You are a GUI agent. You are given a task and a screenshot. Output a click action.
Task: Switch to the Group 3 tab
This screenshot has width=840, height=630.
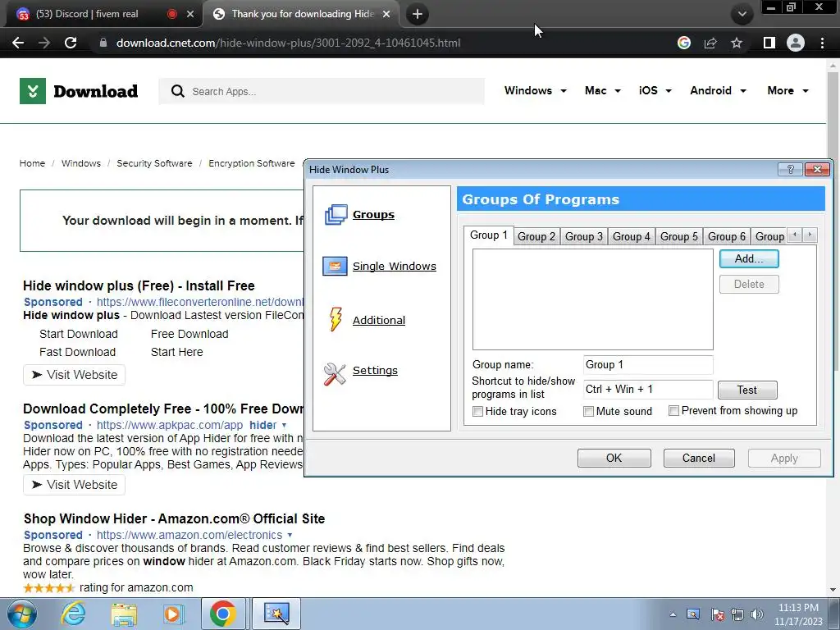click(584, 236)
